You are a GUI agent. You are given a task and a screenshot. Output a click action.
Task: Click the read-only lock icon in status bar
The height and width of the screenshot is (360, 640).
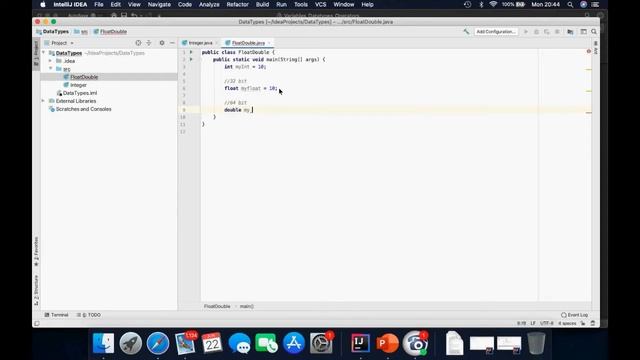pos(583,323)
